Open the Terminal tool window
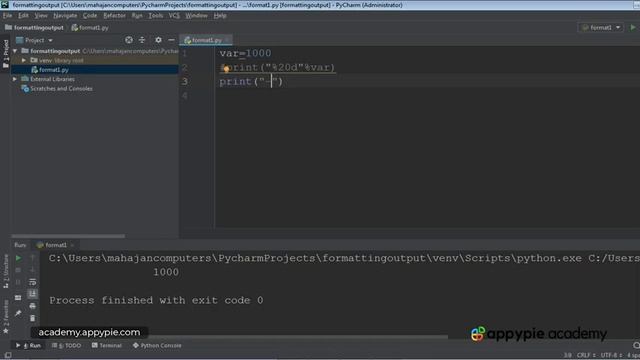This screenshot has width=640, height=360. (x=107, y=346)
